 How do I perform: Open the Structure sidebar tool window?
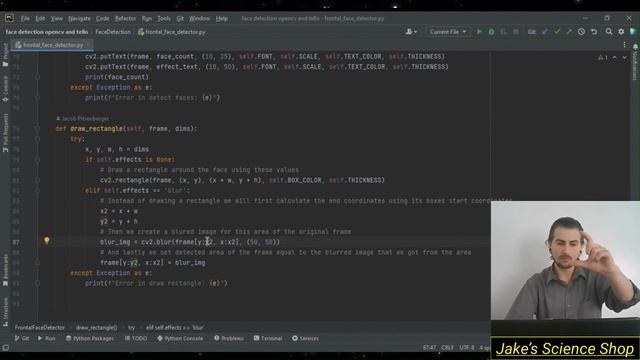point(5,312)
